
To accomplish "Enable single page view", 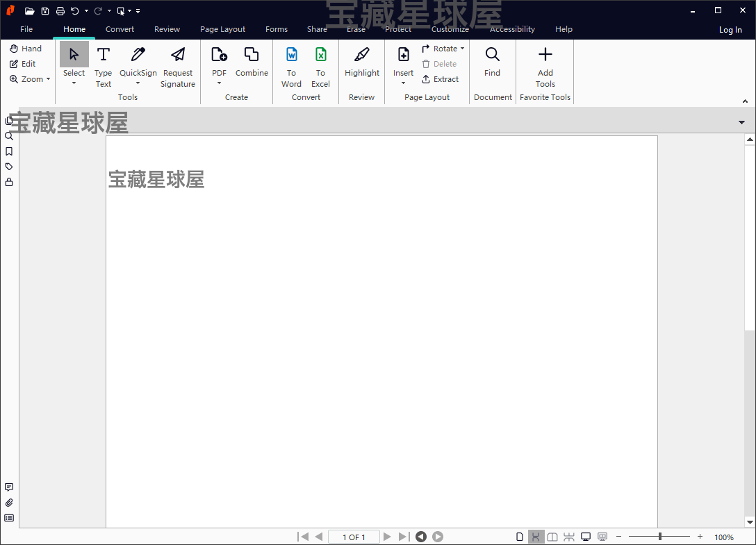I will (519, 537).
